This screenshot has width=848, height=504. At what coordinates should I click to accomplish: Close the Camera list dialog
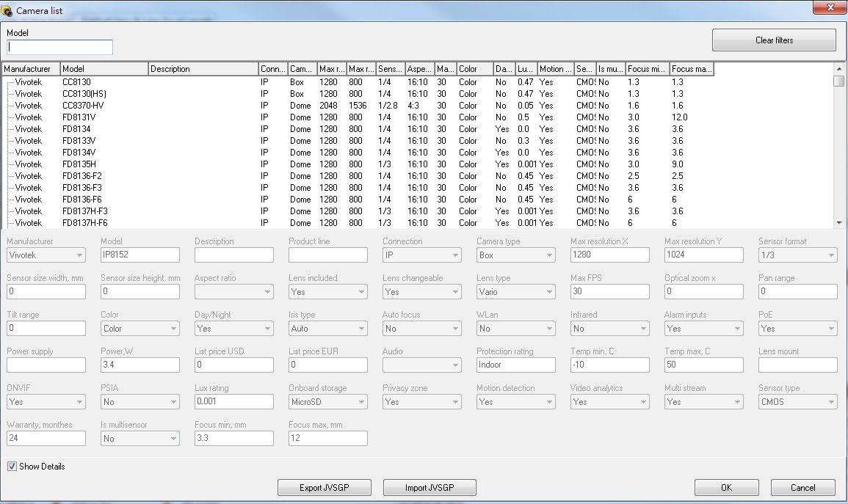[x=830, y=8]
